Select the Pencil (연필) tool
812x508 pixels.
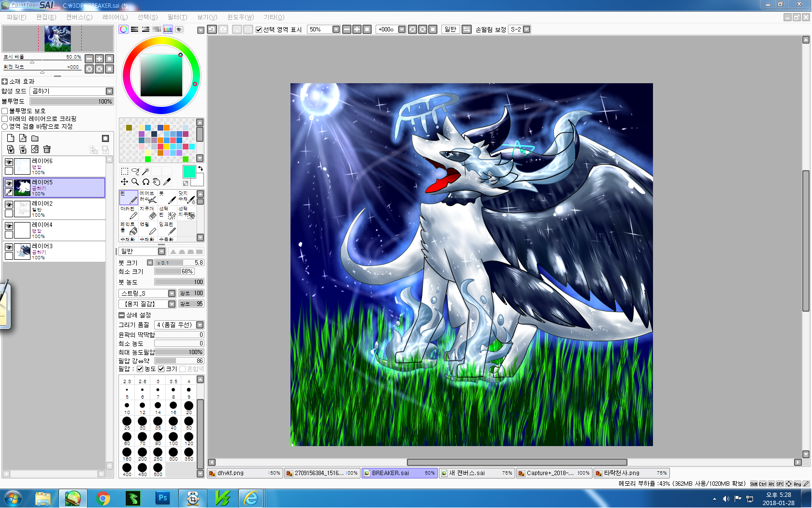click(x=148, y=228)
